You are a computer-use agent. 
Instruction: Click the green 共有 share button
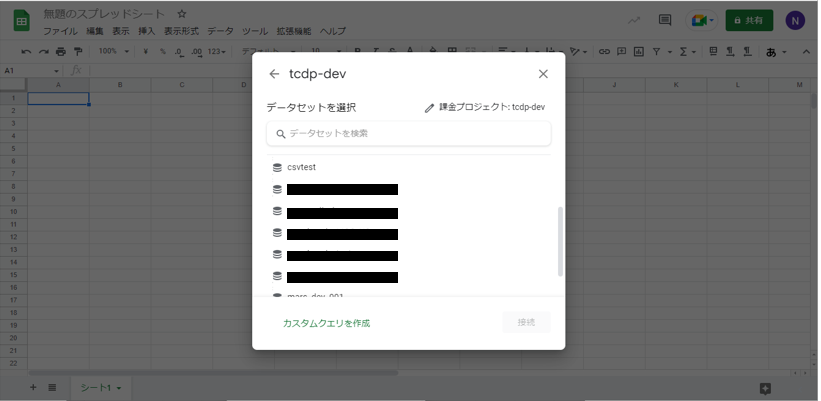point(749,20)
